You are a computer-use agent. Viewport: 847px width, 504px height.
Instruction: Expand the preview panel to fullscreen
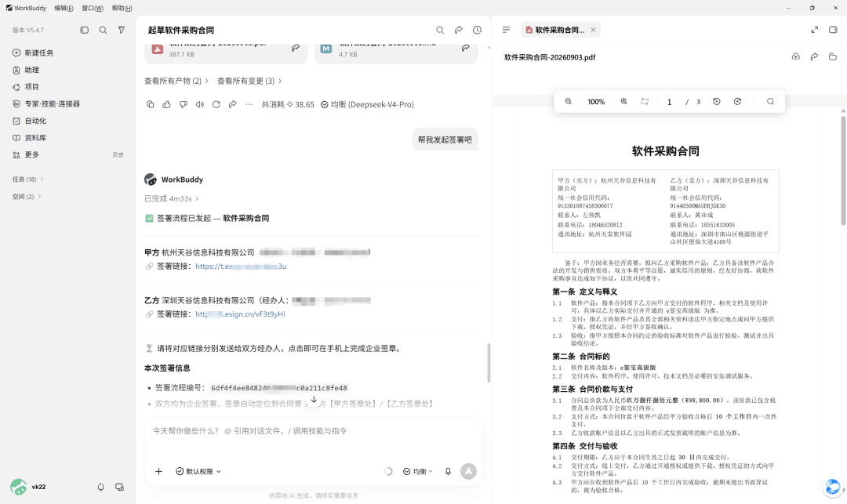[815, 30]
